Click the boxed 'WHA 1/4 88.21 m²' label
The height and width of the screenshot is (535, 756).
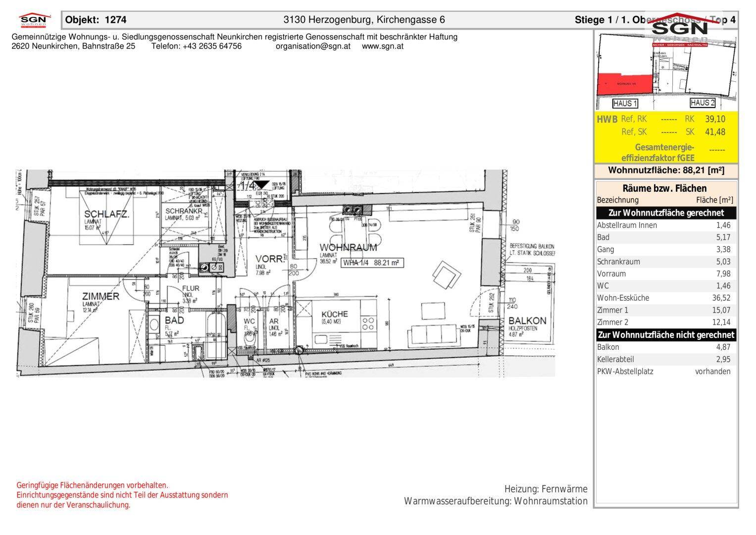[x=371, y=263]
